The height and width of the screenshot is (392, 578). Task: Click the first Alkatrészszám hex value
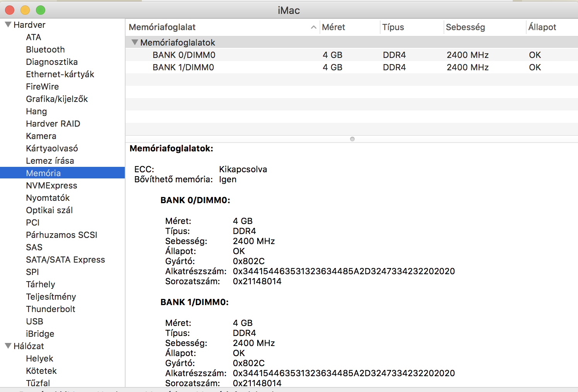[x=344, y=271]
